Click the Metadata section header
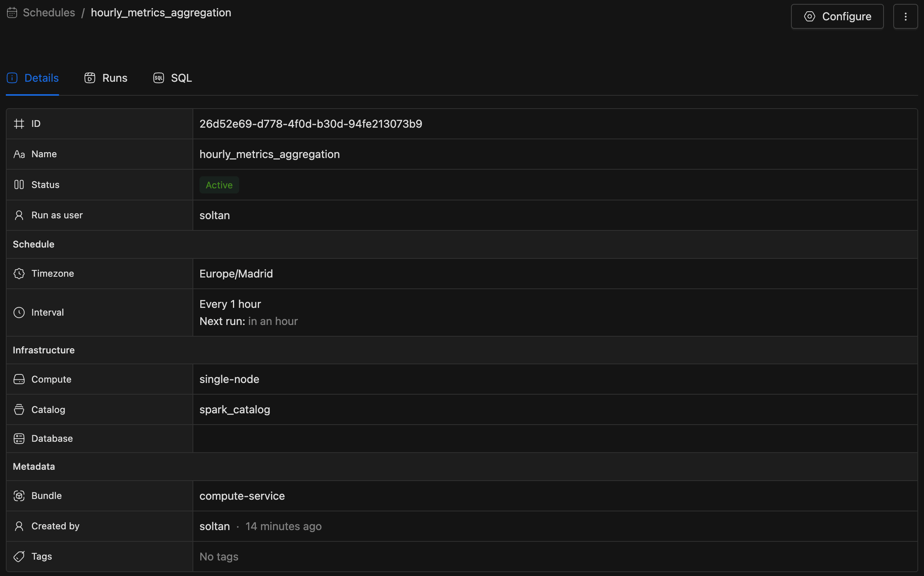 click(x=34, y=467)
